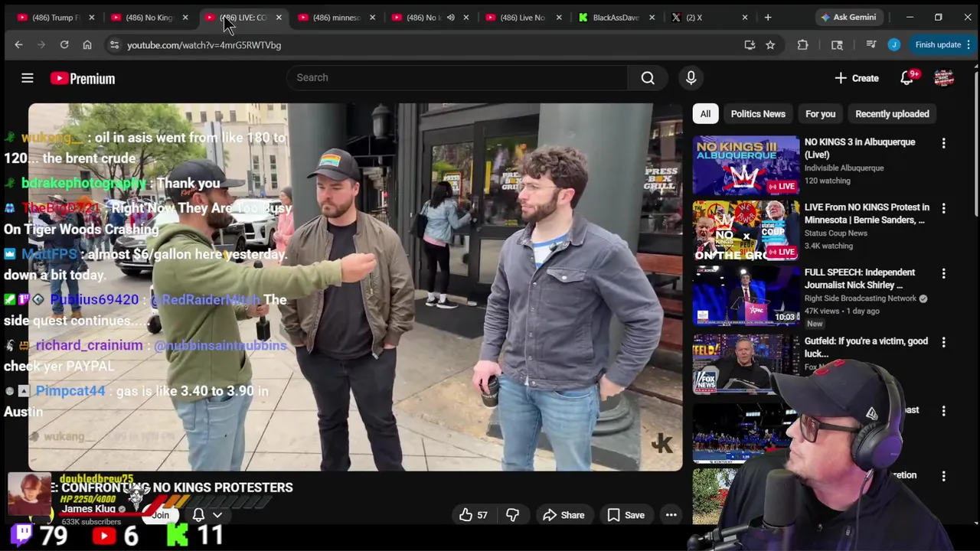More options for LIVE From NO KINGS
The height and width of the screenshot is (551, 980).
[x=943, y=208]
